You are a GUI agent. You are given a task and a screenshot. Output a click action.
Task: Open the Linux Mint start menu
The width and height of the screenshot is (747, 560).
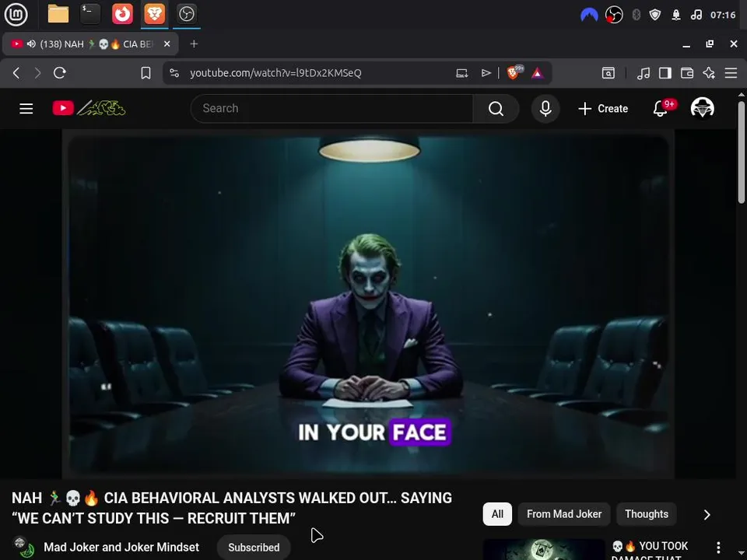(x=16, y=14)
